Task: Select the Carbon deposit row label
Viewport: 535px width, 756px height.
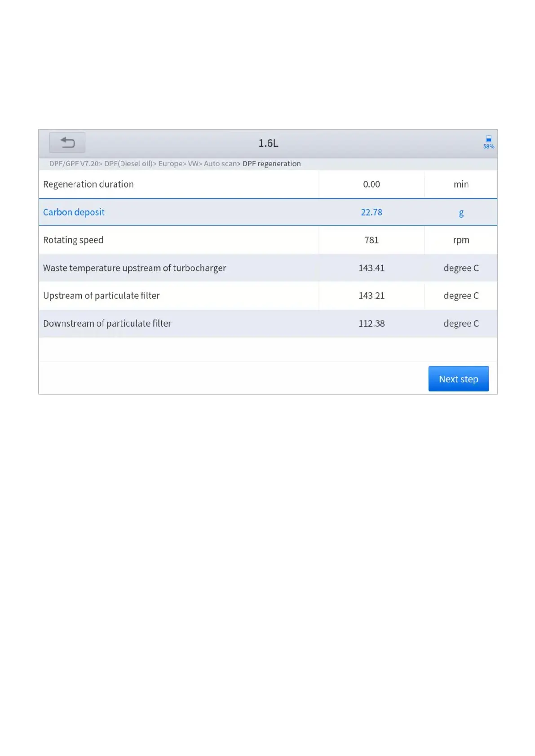Action: coord(74,212)
